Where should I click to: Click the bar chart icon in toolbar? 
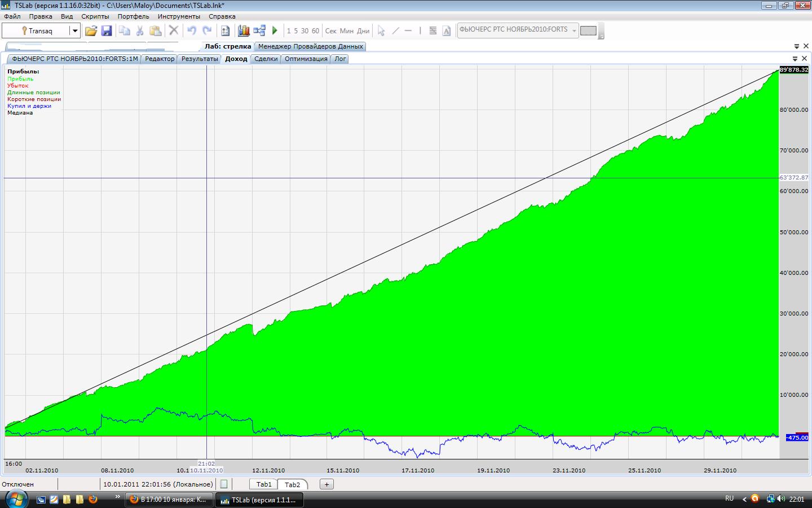(244, 31)
